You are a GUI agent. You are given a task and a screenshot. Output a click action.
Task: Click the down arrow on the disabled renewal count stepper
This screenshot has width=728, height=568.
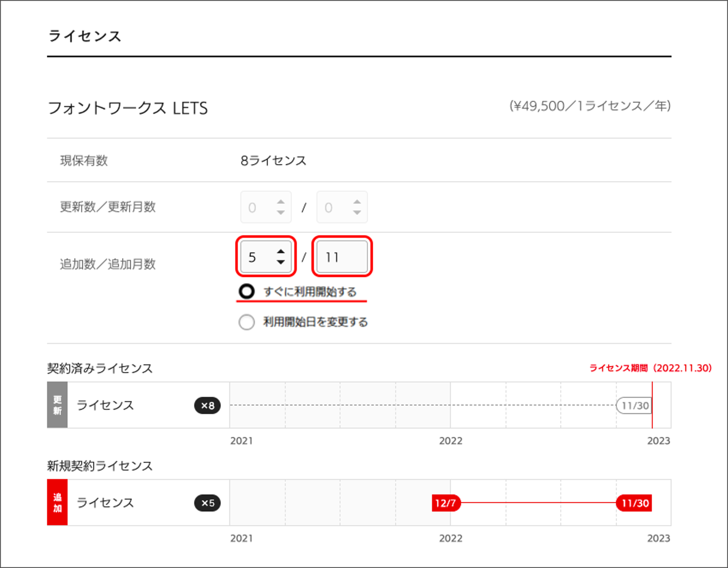[281, 213]
